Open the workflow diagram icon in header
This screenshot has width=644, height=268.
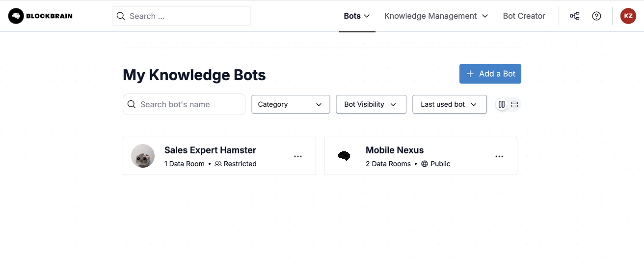point(575,16)
